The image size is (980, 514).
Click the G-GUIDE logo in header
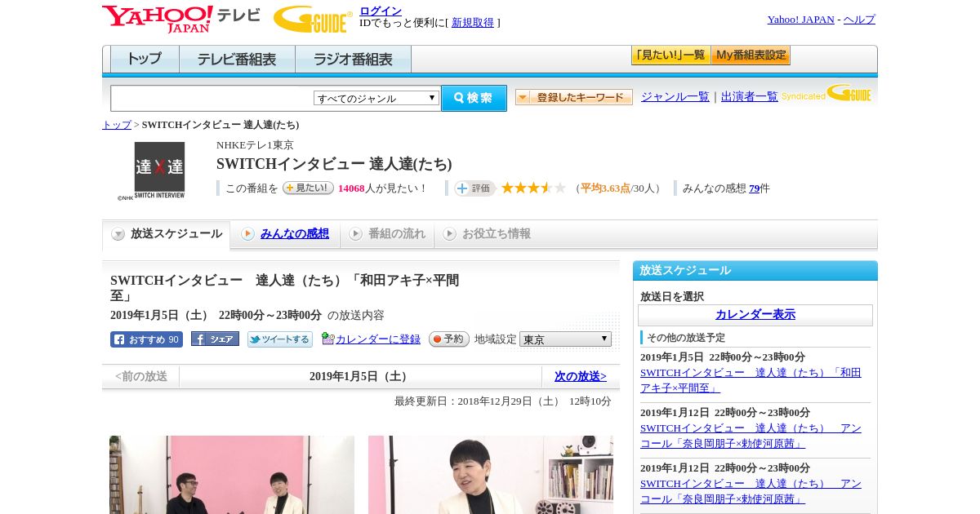pos(313,19)
